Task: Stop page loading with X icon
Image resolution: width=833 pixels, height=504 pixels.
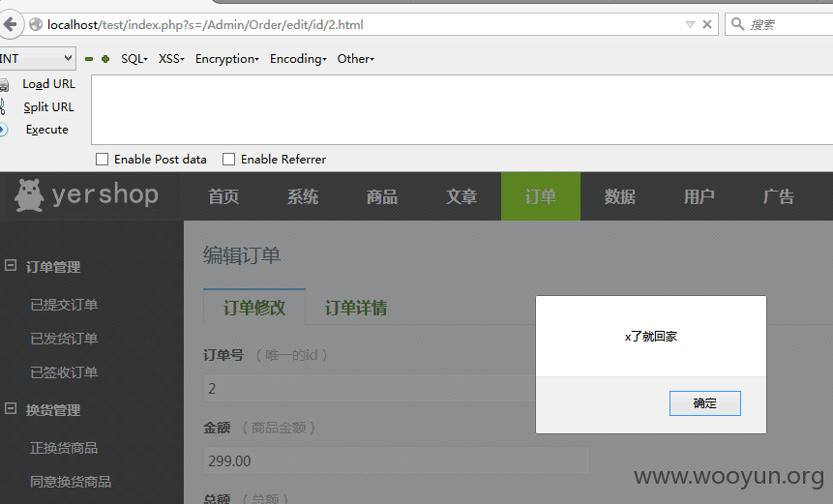Action: click(707, 24)
